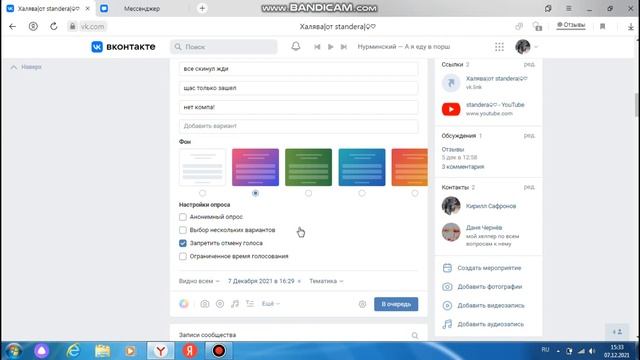Select radio button under green background
Viewport: 640px width, 360px height.
pyautogui.click(x=309, y=193)
